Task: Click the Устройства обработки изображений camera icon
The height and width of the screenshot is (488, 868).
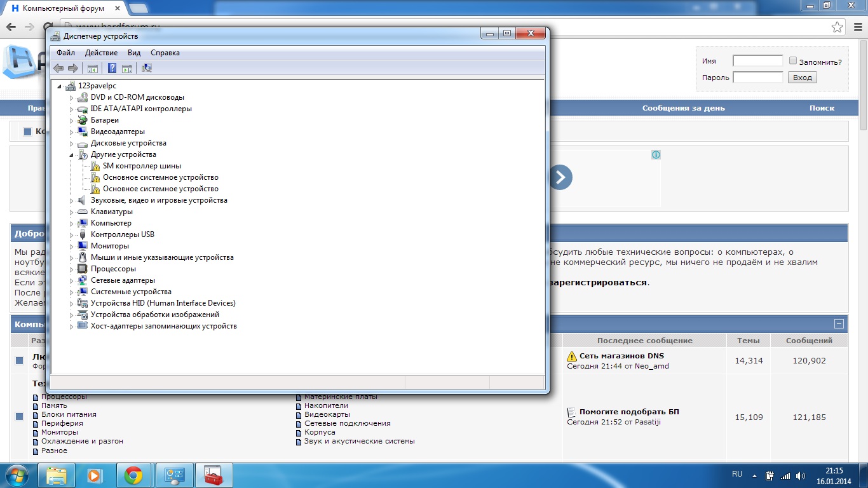Action: 82,315
